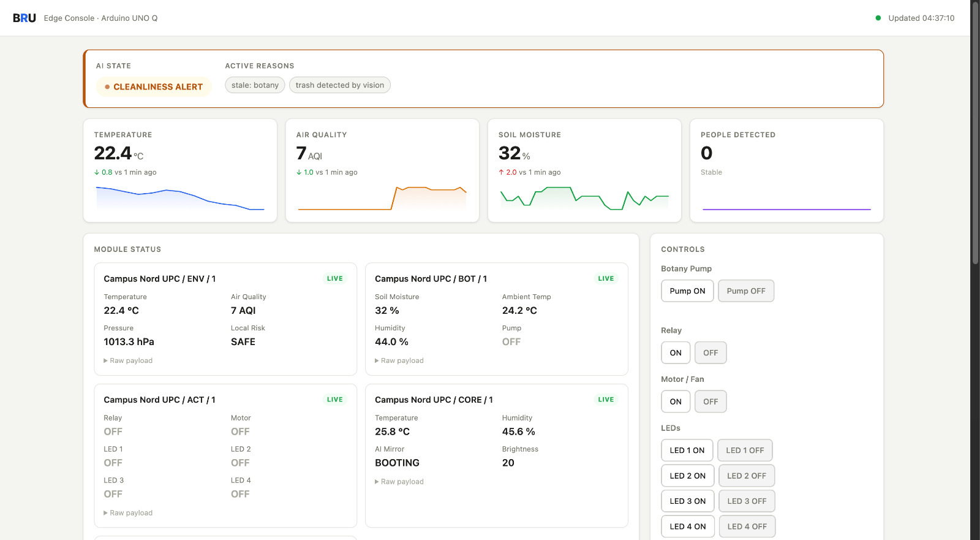Click the BRU logo in header
Image resolution: width=980 pixels, height=540 pixels.
point(24,18)
